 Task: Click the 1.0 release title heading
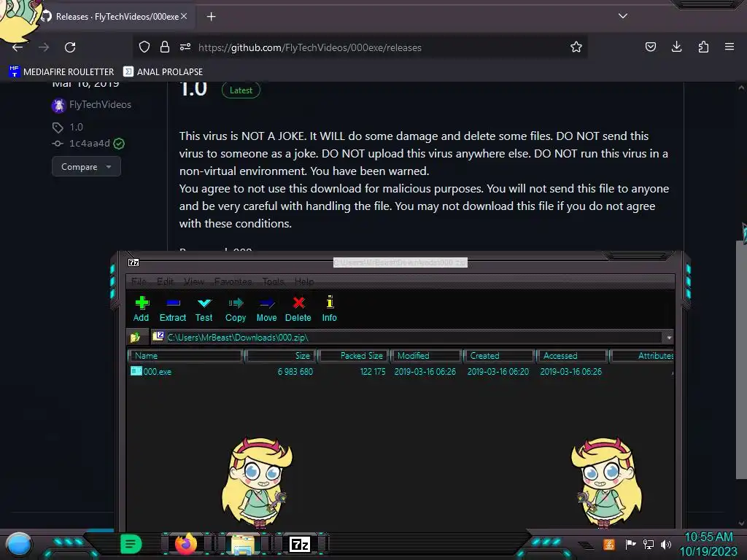[x=193, y=88]
